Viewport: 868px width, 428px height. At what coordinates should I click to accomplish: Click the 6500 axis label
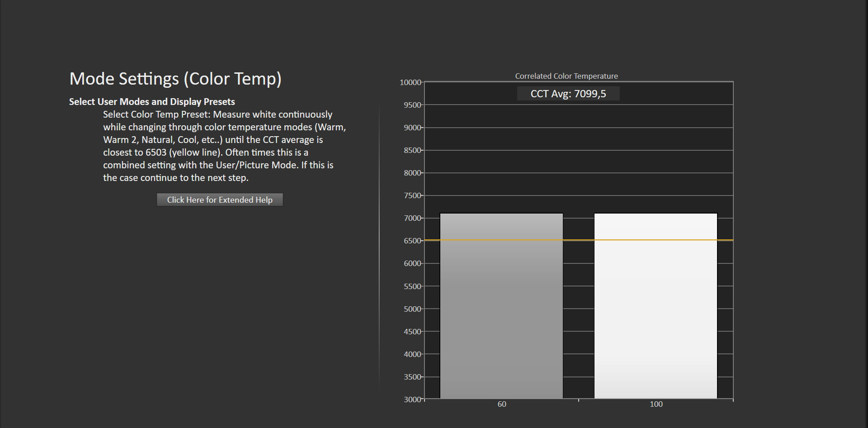(412, 241)
